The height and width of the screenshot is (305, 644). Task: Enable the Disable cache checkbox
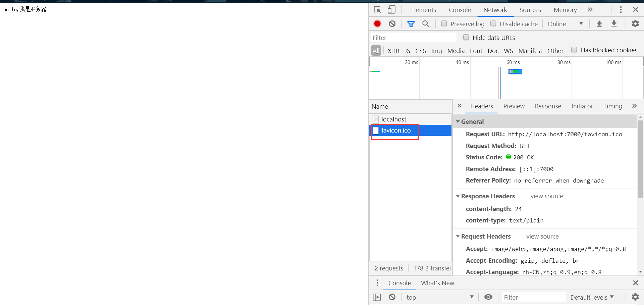(x=493, y=23)
